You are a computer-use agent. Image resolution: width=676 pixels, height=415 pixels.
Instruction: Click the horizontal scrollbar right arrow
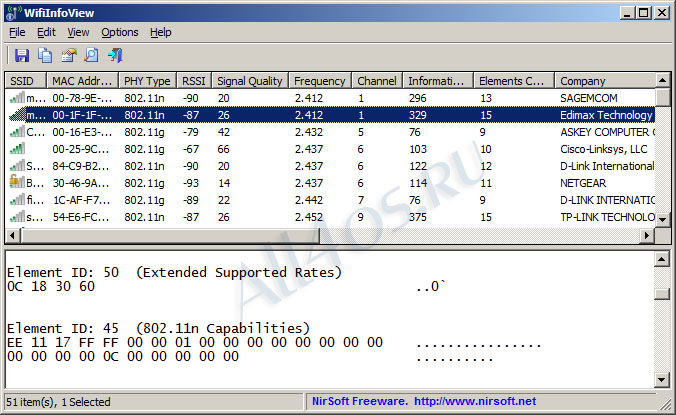647,236
